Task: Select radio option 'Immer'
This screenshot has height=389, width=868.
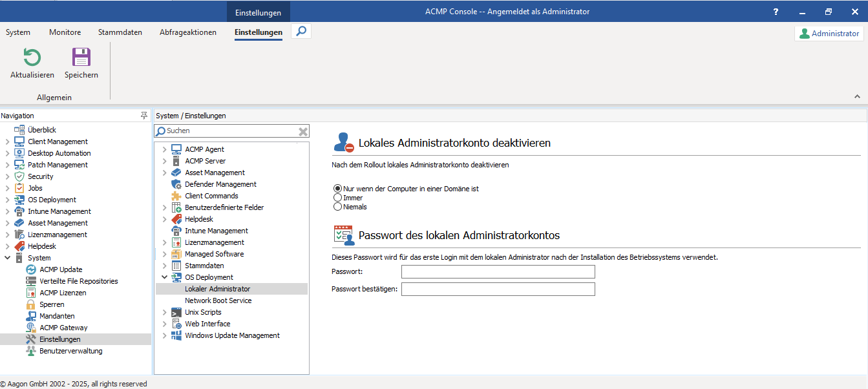Action: [337, 198]
